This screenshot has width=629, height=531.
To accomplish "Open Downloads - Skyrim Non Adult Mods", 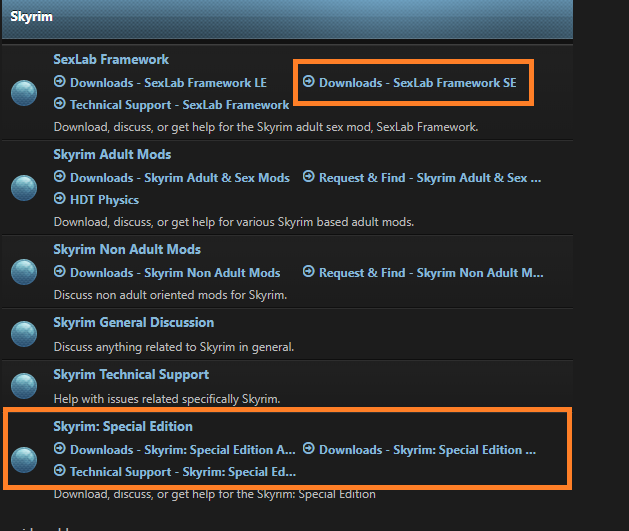I will coord(175,273).
